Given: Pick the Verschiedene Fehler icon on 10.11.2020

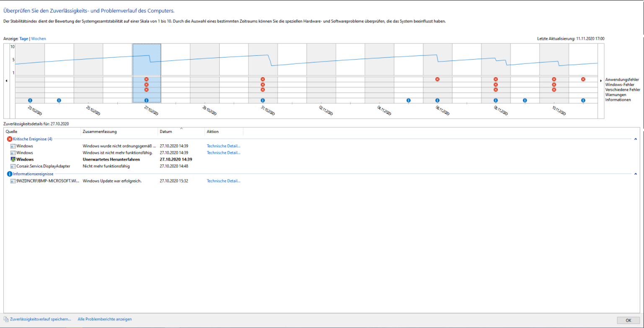Looking at the screenshot, I should (x=554, y=90).
